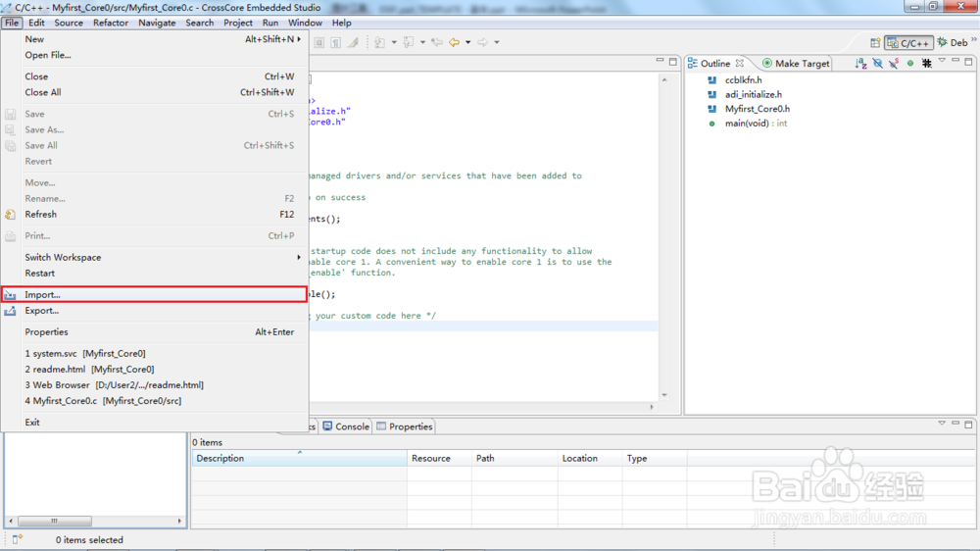Sort by the Description column header
The height and width of the screenshot is (551, 980).
(x=299, y=459)
